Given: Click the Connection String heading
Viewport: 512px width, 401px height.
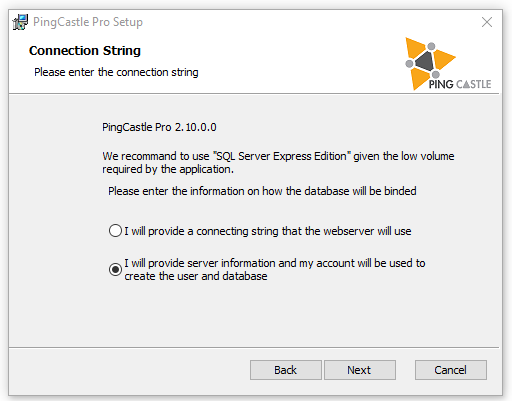Looking at the screenshot, I should [x=85, y=51].
